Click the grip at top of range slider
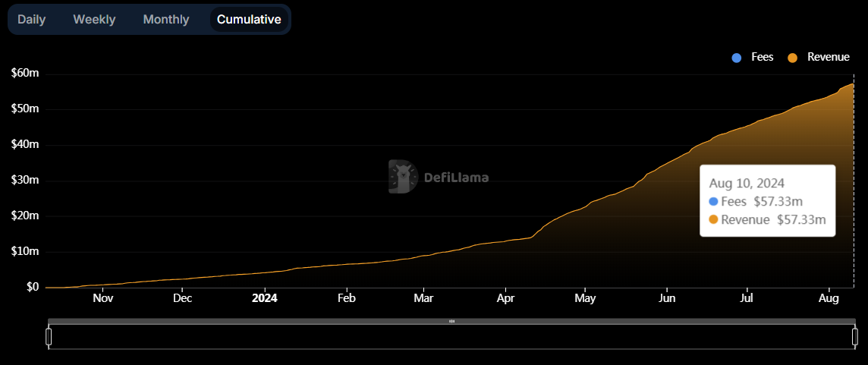Viewport: 868px width, 365px height. pyautogui.click(x=451, y=321)
